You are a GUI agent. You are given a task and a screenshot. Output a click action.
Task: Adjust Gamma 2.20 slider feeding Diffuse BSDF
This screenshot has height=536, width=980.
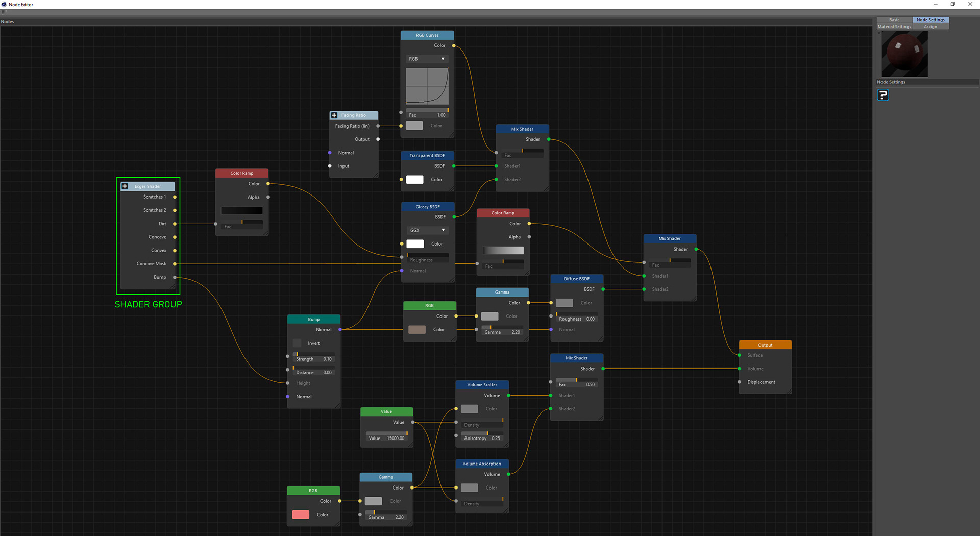pyautogui.click(x=502, y=330)
